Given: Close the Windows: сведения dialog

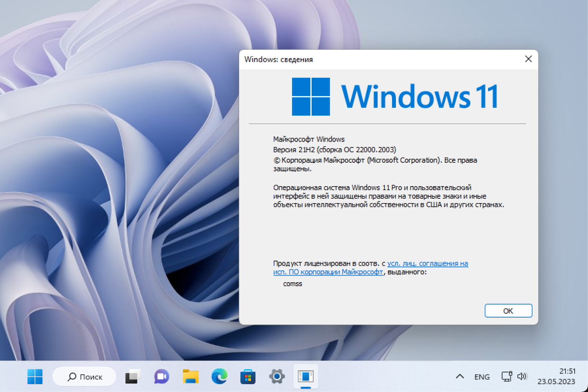Looking at the screenshot, I should tap(528, 59).
